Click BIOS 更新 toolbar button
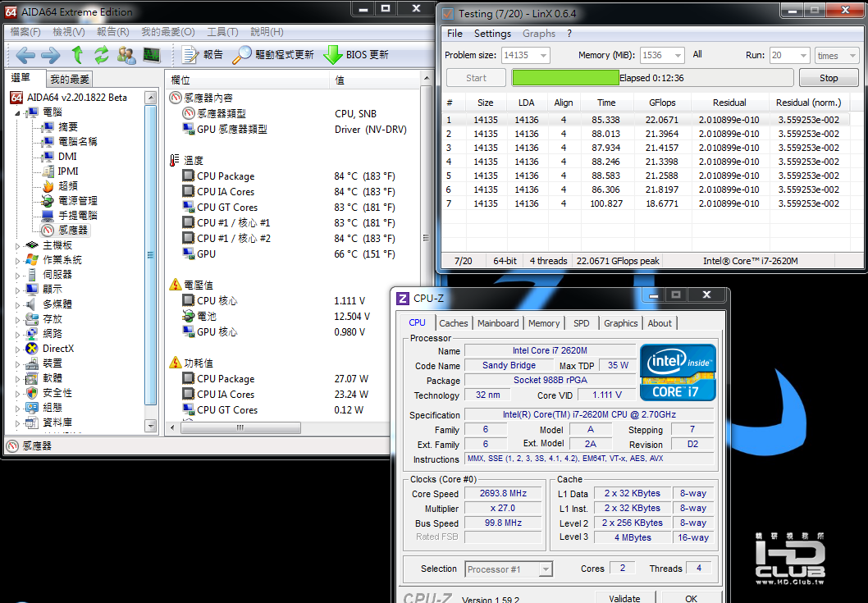The image size is (868, 603). 356,55
